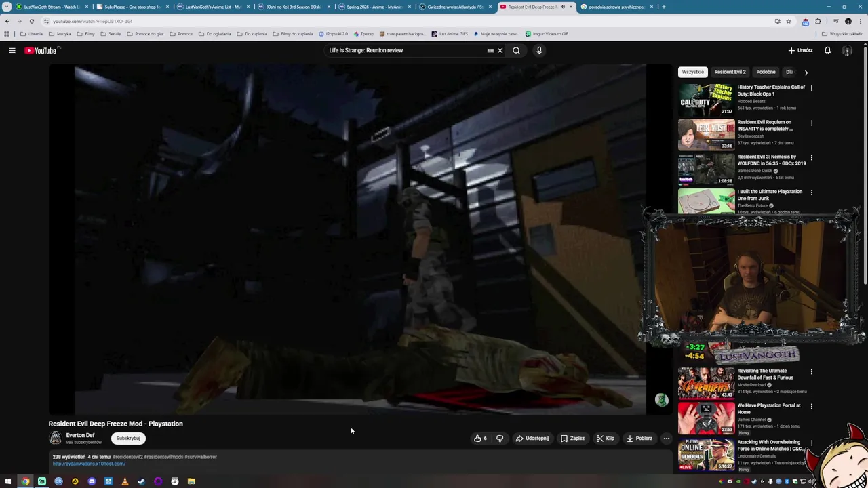Open the Everton Def channel name link

tap(80, 435)
